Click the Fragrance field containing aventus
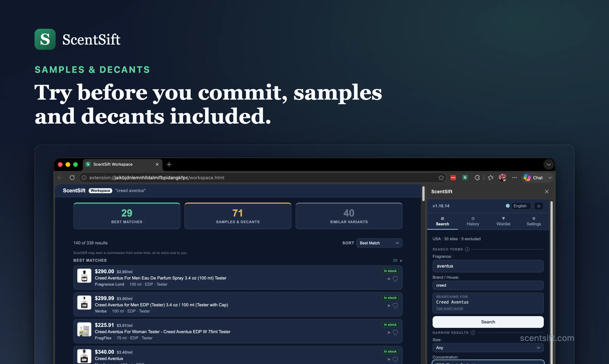Viewport: 609px width, 364px height. click(488, 266)
